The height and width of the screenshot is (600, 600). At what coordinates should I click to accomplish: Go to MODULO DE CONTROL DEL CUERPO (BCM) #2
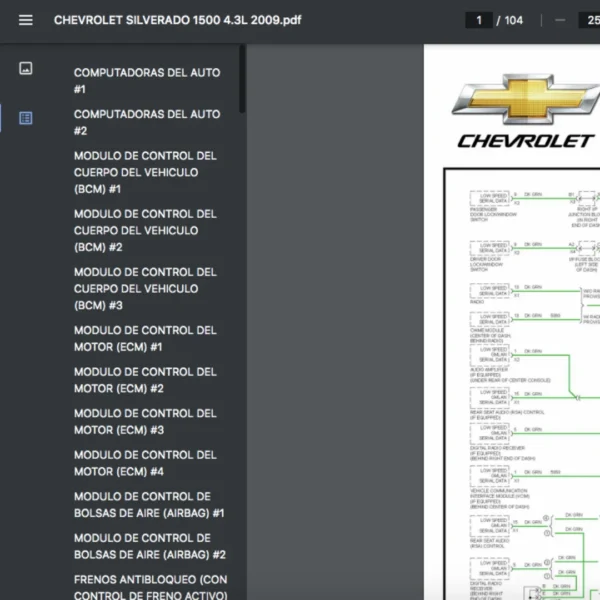click(145, 230)
